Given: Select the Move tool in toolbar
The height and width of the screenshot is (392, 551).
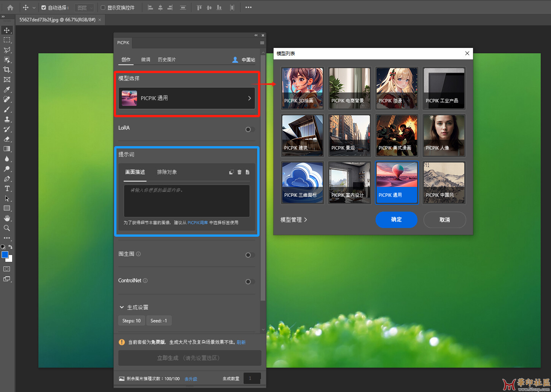Looking at the screenshot, I should [x=7, y=30].
